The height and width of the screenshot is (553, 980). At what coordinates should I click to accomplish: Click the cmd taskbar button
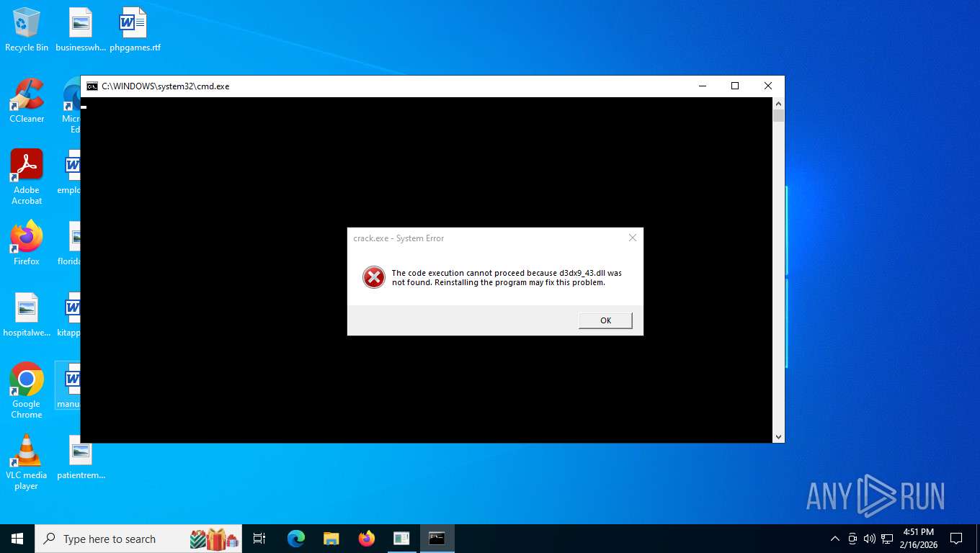click(437, 539)
